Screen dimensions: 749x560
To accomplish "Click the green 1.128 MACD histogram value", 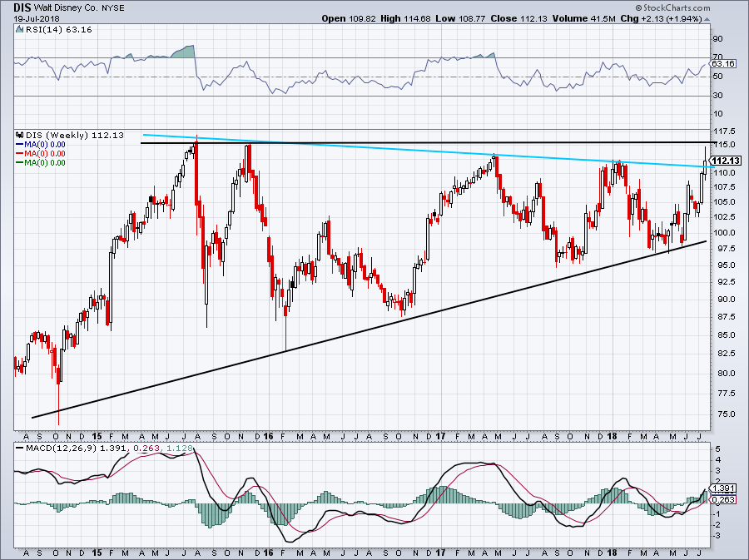I will point(178,448).
